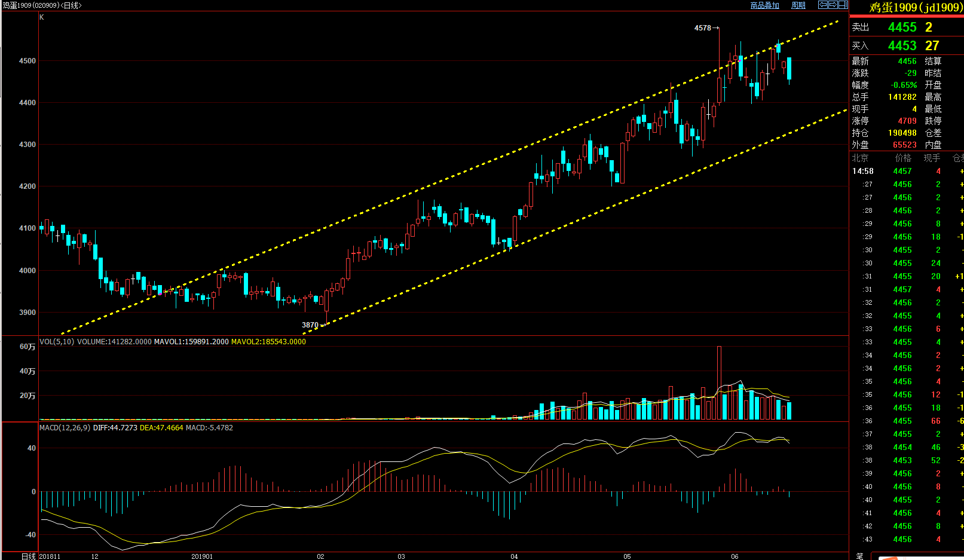Click the lower yellow dotted channel line
Viewport: 964px width, 560px height.
point(574,222)
